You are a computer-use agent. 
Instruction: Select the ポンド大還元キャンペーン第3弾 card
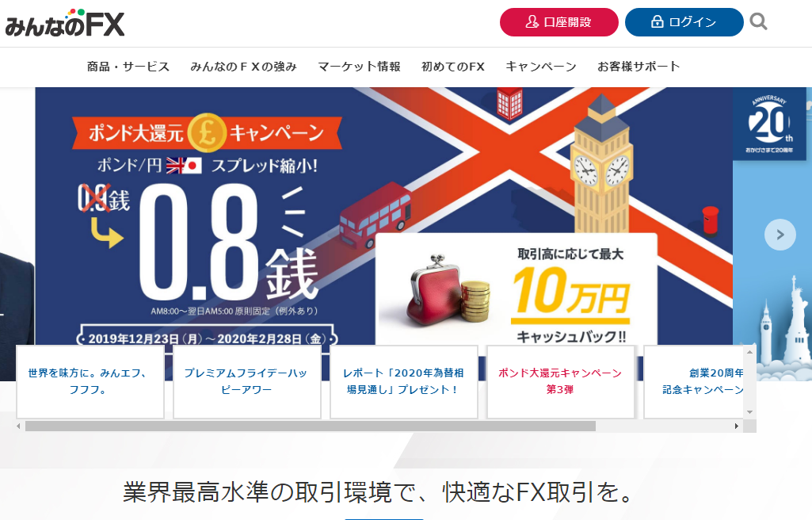(x=560, y=381)
